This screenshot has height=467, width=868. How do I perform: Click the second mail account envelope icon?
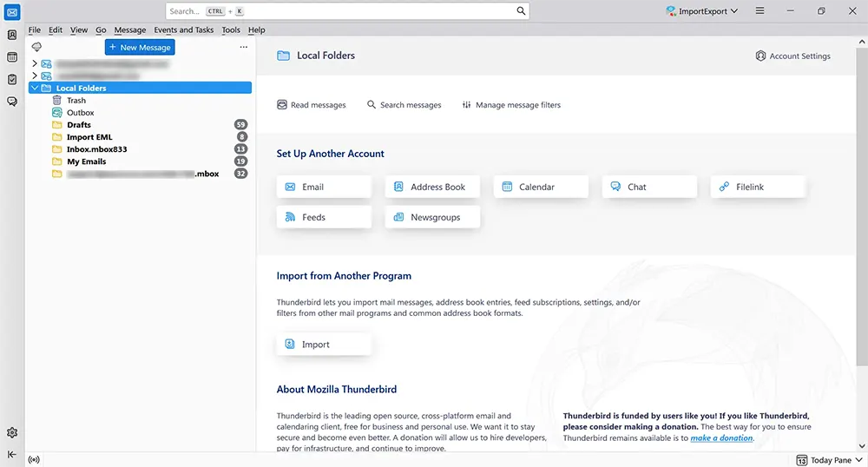pos(47,76)
